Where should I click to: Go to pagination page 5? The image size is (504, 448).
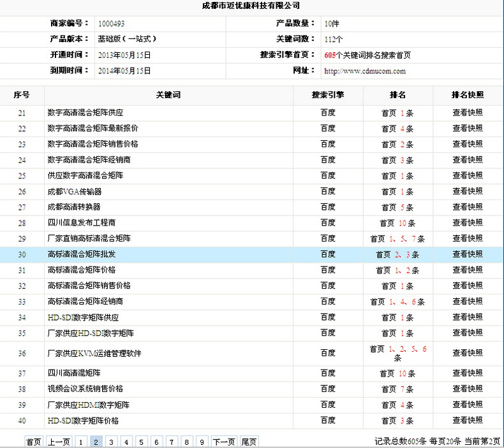click(141, 442)
